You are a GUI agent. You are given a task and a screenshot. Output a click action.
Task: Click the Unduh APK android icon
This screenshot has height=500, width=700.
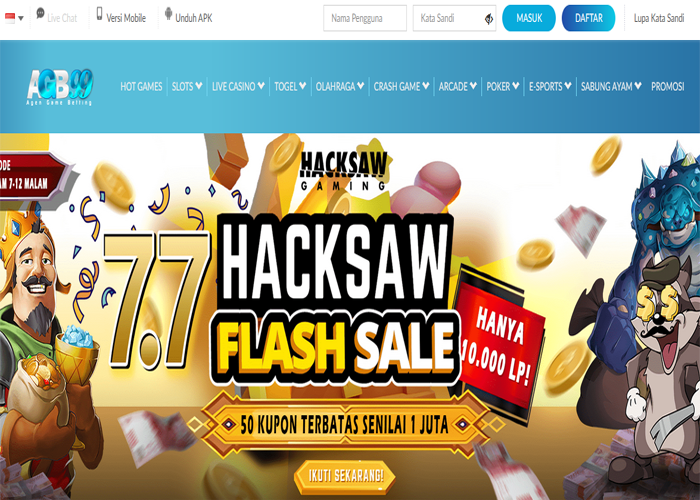pos(168,13)
